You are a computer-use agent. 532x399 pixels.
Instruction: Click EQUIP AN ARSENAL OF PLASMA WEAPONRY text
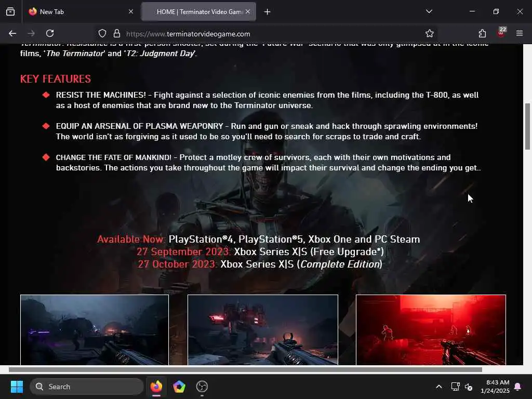click(x=139, y=126)
